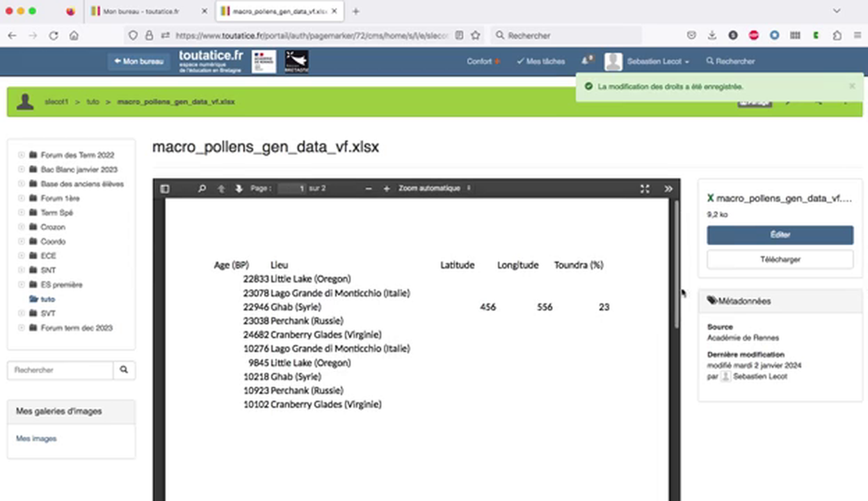Open the document search tool
Viewport: 868px width, 501px height.
coord(202,188)
